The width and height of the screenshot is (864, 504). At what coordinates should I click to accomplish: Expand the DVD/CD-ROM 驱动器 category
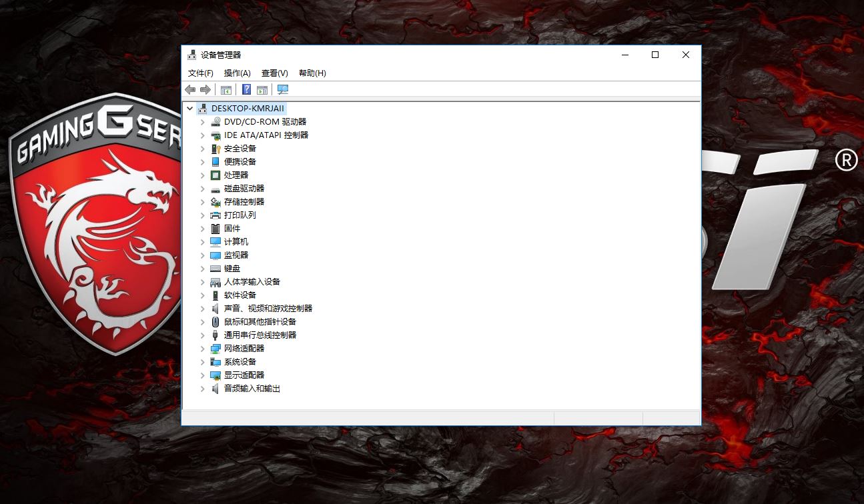coord(203,121)
